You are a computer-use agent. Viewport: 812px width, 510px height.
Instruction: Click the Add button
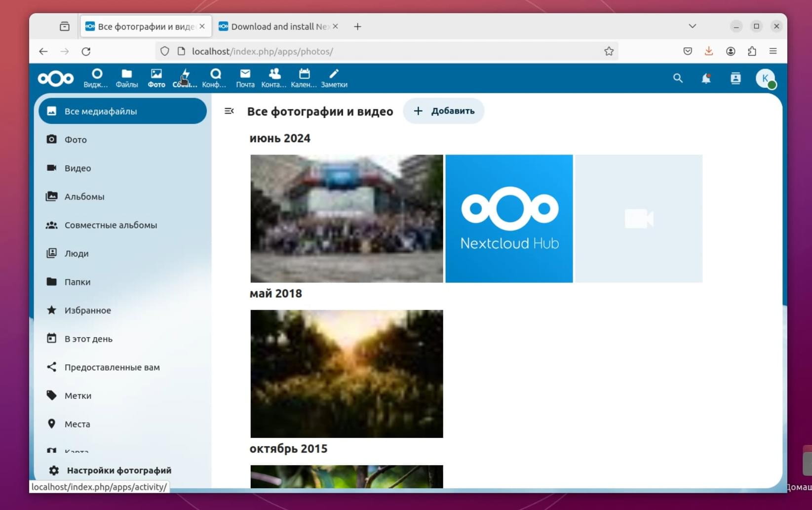pyautogui.click(x=443, y=111)
